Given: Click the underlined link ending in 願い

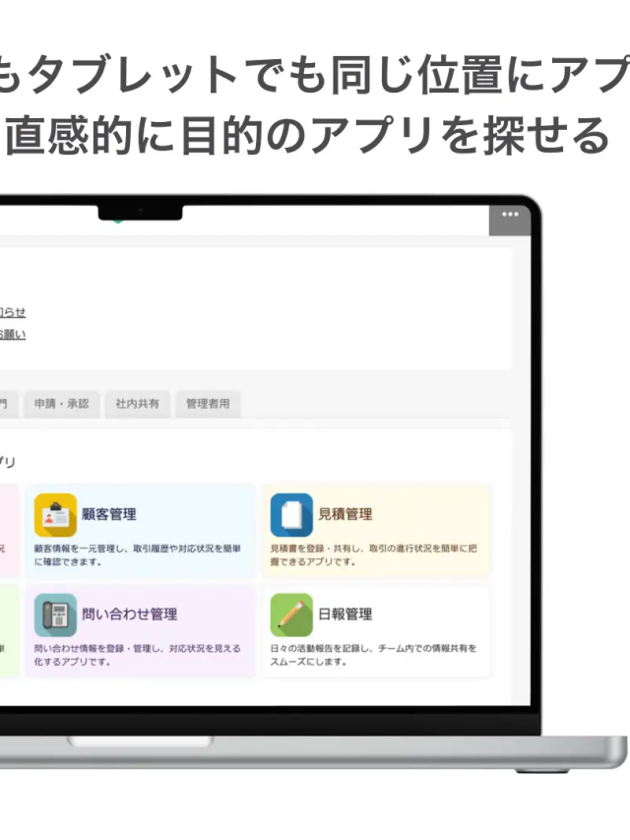Looking at the screenshot, I should [12, 335].
